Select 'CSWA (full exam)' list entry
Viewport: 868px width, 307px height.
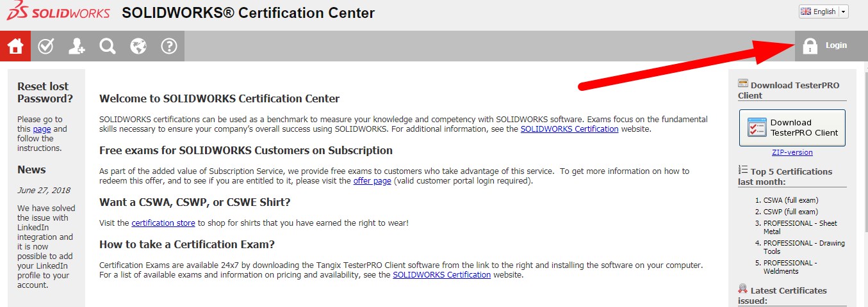pyautogui.click(x=791, y=200)
